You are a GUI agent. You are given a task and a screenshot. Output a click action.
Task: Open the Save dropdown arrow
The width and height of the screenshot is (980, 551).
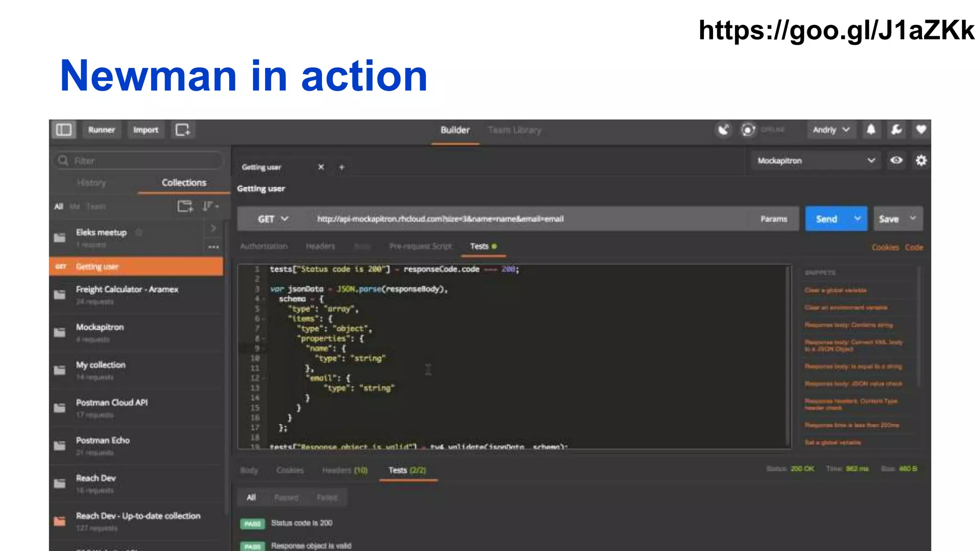913,219
